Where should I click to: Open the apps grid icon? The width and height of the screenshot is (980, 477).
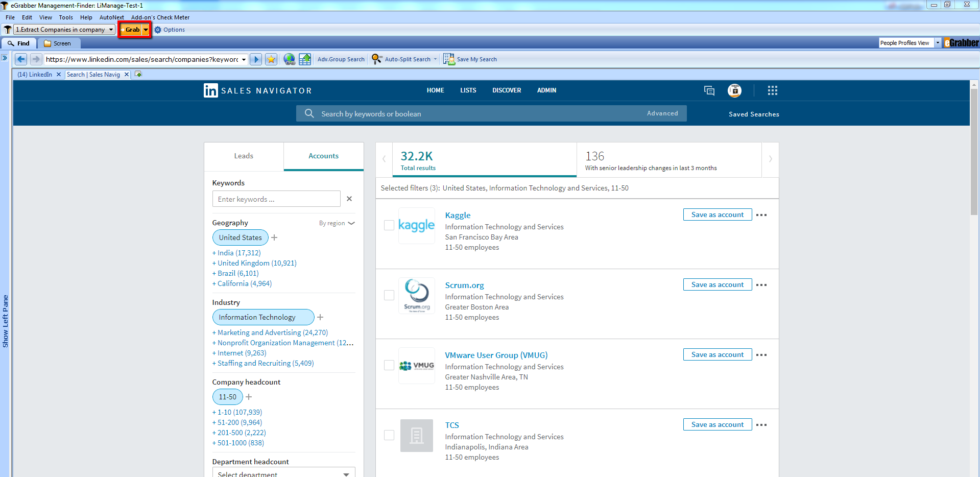[x=773, y=90]
